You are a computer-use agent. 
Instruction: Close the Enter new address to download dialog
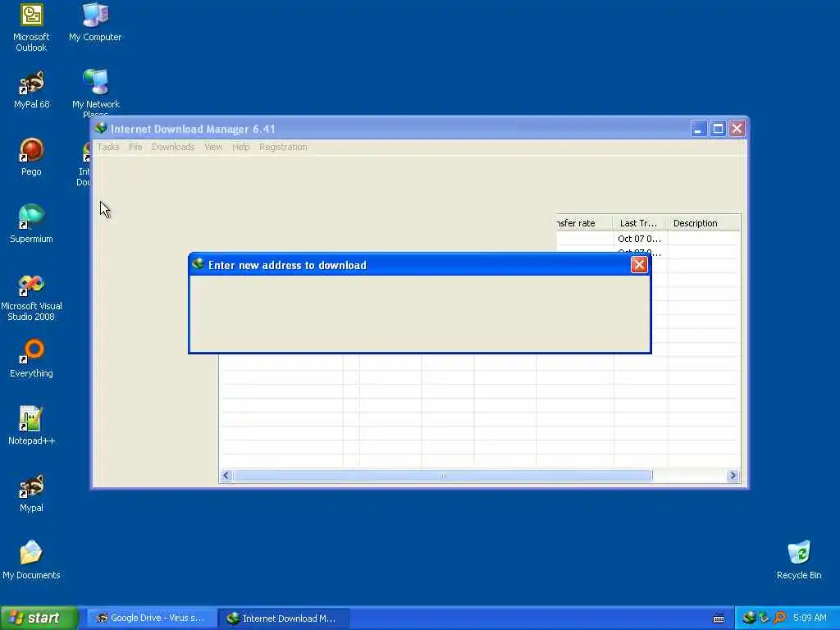coord(639,265)
